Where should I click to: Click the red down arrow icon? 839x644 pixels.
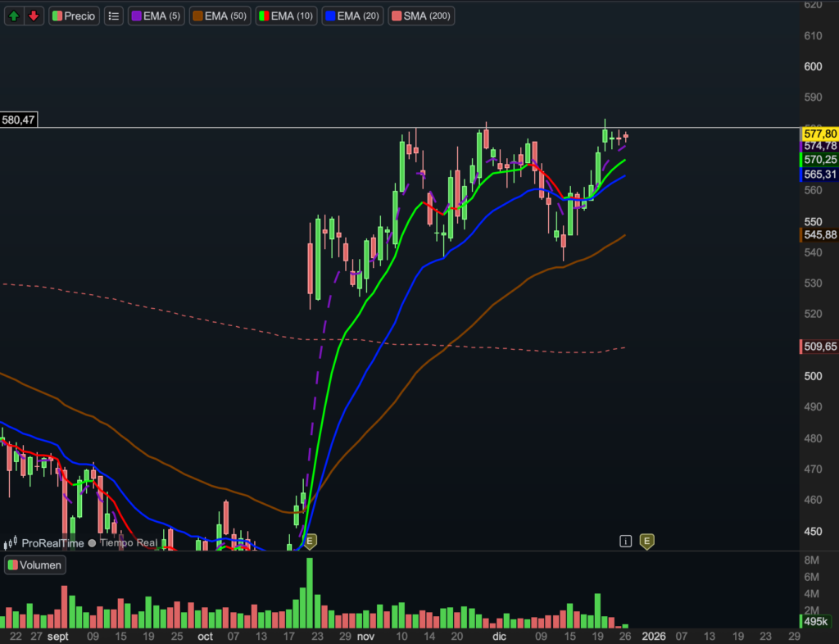(x=34, y=16)
